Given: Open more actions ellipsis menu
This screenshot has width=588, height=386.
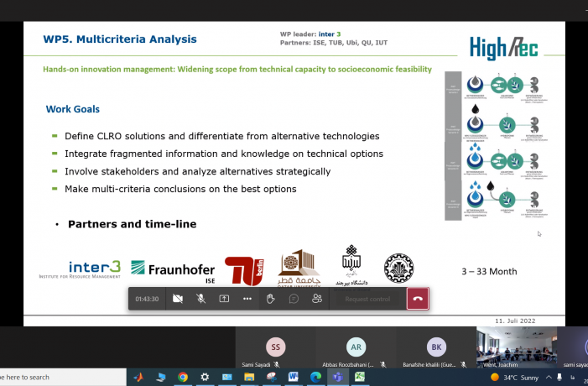Looking at the screenshot, I should (247, 299).
